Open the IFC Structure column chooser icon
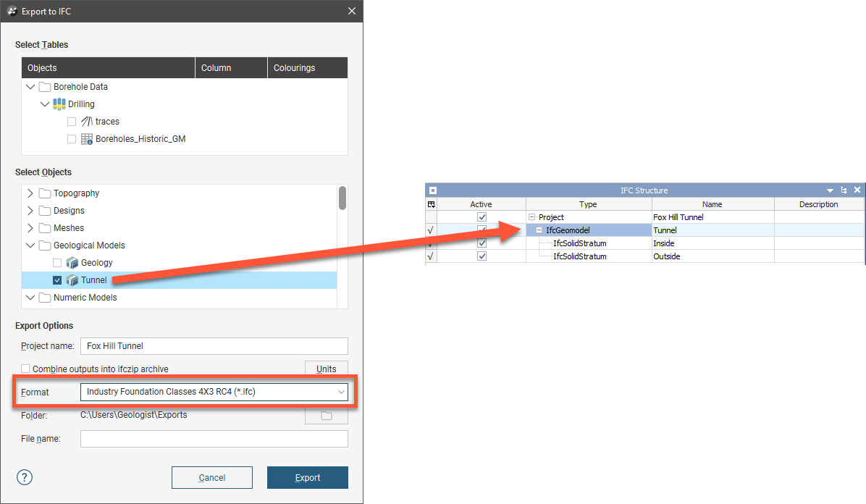The width and height of the screenshot is (866, 504). [432, 204]
